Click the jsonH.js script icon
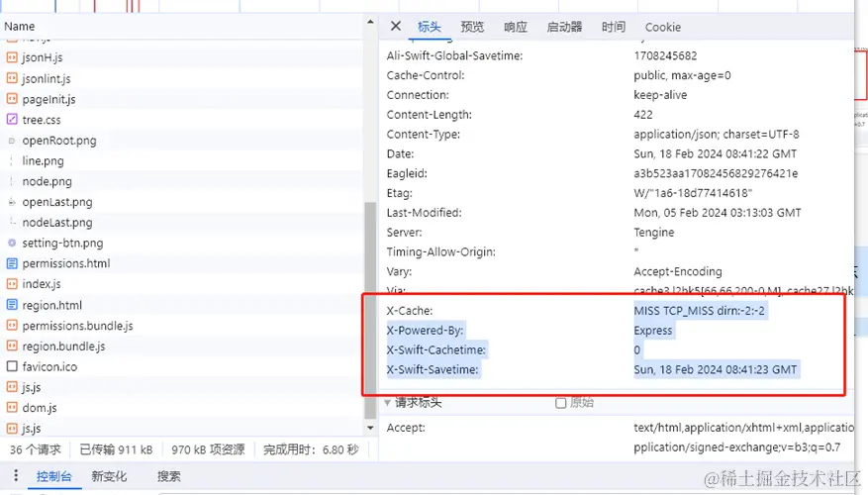 12,57
